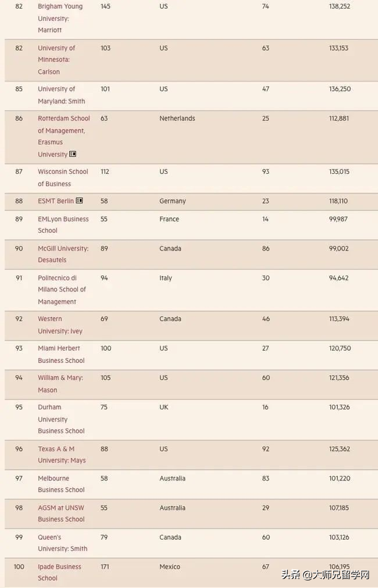Select McGill University: Desautels
This screenshot has height=588, width=378.
63,254
